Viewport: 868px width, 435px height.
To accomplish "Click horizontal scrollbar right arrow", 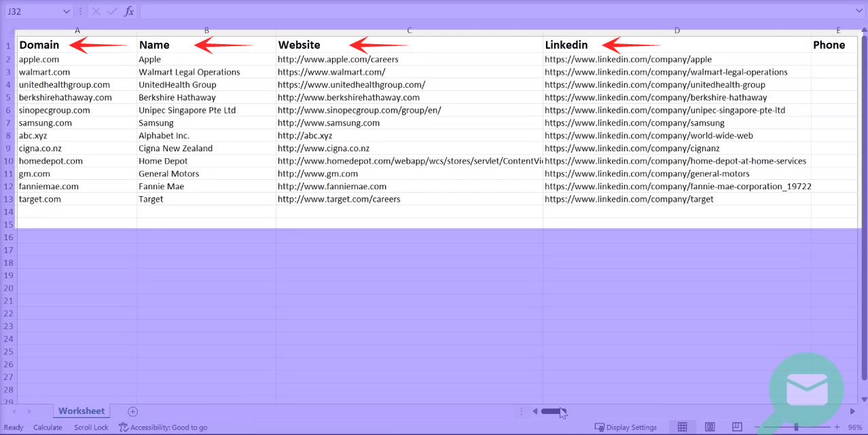I will 852,411.
